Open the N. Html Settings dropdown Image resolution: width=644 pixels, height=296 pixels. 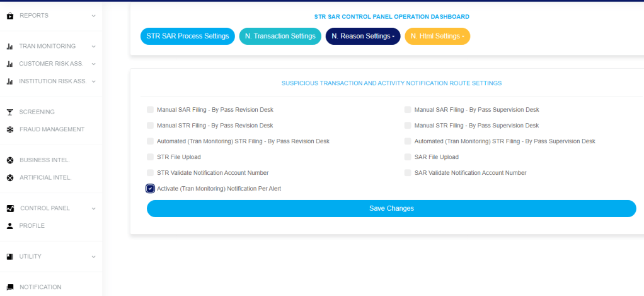(437, 37)
